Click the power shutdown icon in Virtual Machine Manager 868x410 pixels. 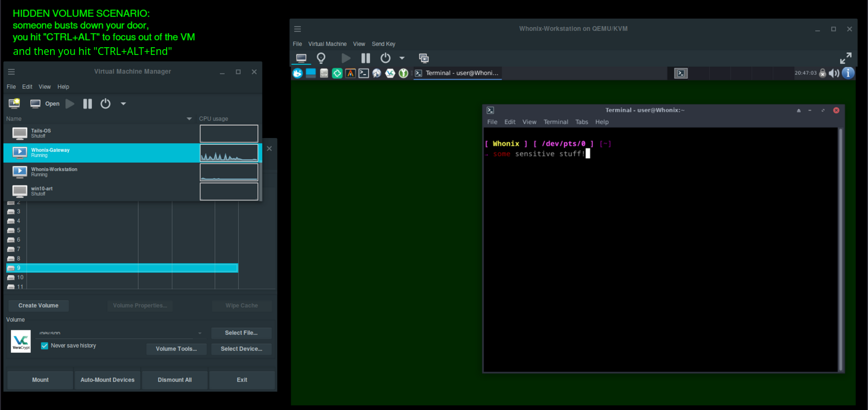[x=105, y=104]
